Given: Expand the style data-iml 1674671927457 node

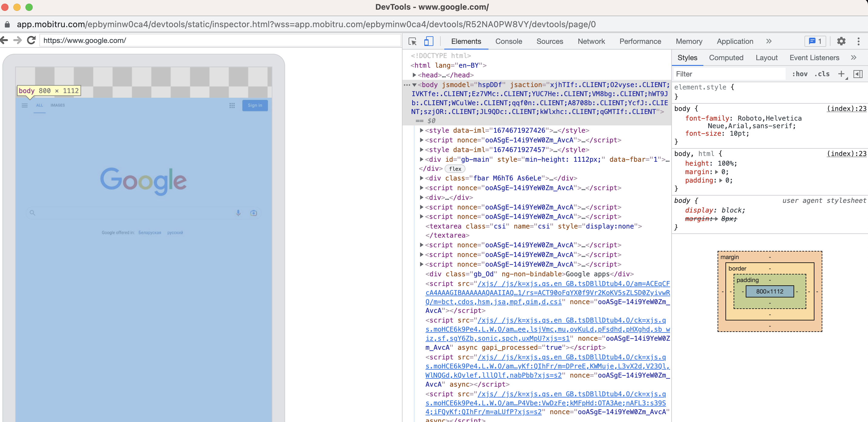Looking at the screenshot, I should 421,150.
